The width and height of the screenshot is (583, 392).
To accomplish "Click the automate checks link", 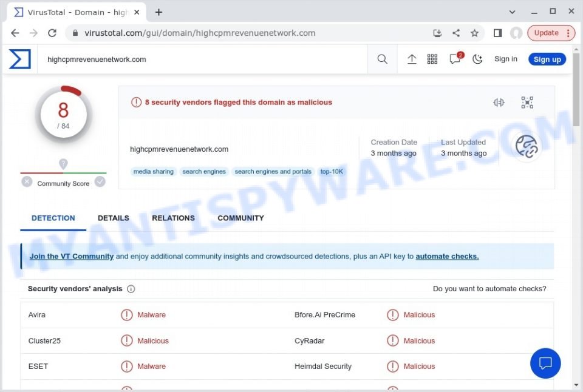I will click(x=447, y=257).
